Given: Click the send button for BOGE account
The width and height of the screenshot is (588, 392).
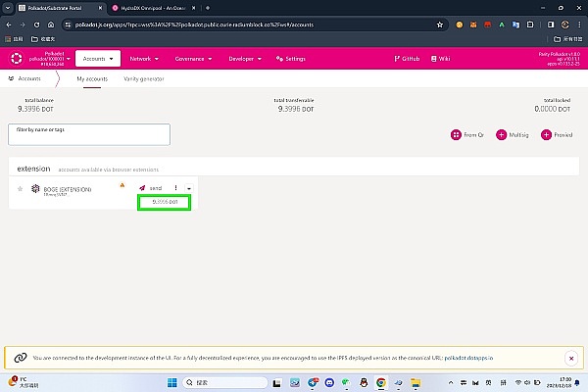Looking at the screenshot, I should [150, 188].
